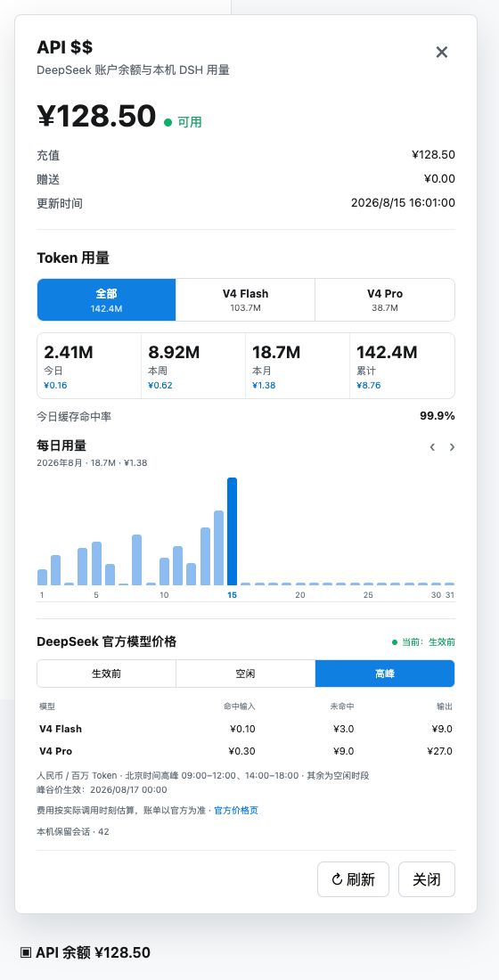Click the 当前：生效前 status indicator
The height and width of the screenshot is (980, 499).
tap(423, 641)
